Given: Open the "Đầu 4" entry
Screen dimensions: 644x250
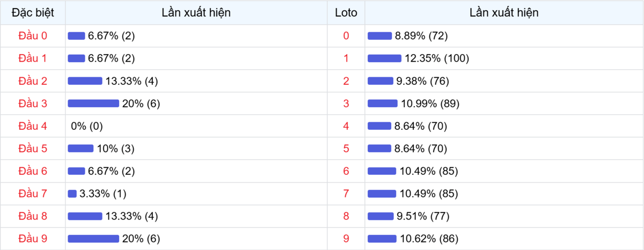Looking at the screenshot, I should [33, 126].
